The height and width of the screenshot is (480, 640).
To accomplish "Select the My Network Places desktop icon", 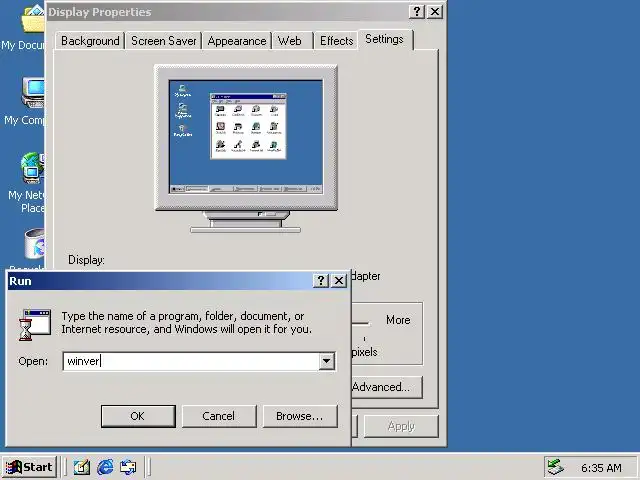I will point(26,183).
